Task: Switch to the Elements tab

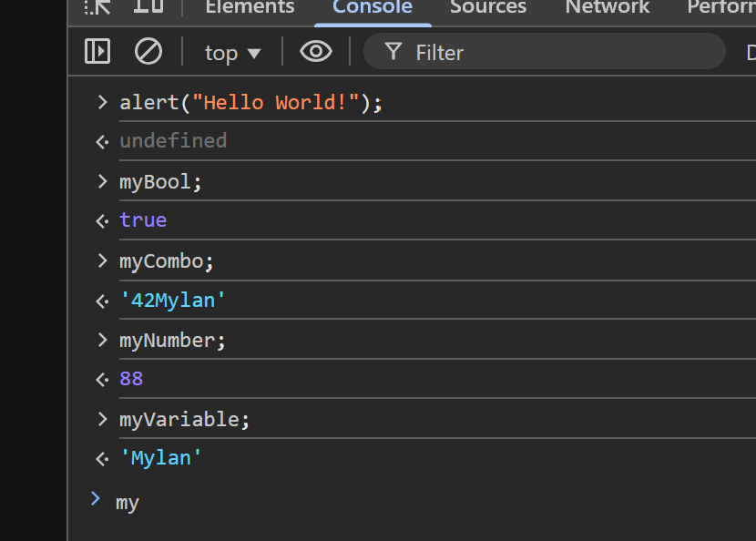Action: coord(249,9)
